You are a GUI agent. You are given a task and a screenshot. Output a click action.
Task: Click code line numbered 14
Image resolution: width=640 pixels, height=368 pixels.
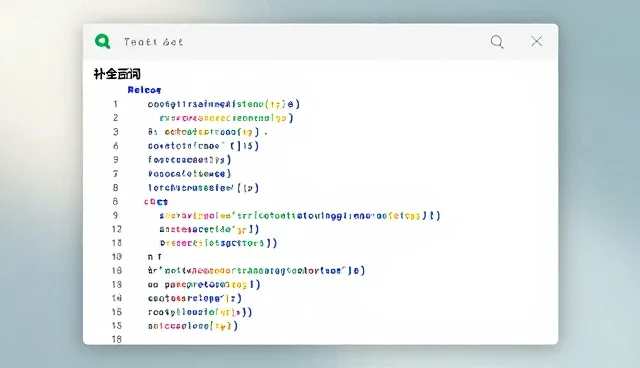[x=195, y=298]
